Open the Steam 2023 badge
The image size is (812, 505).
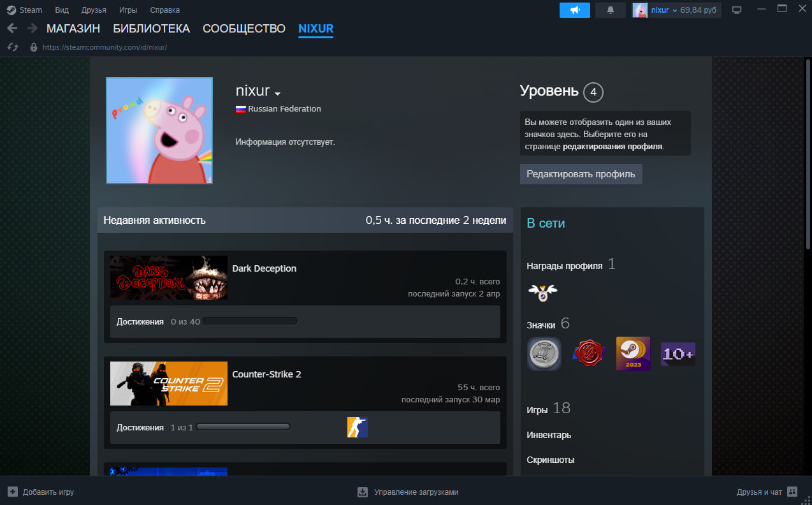[x=633, y=353]
